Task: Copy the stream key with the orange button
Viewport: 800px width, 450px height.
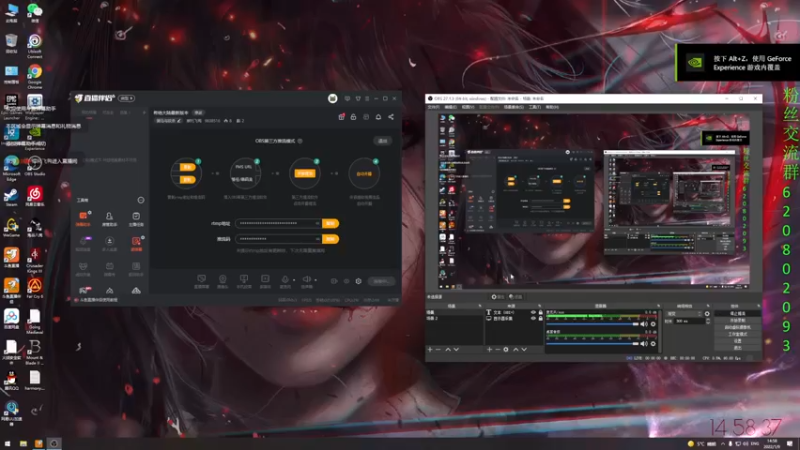Action: (x=331, y=239)
